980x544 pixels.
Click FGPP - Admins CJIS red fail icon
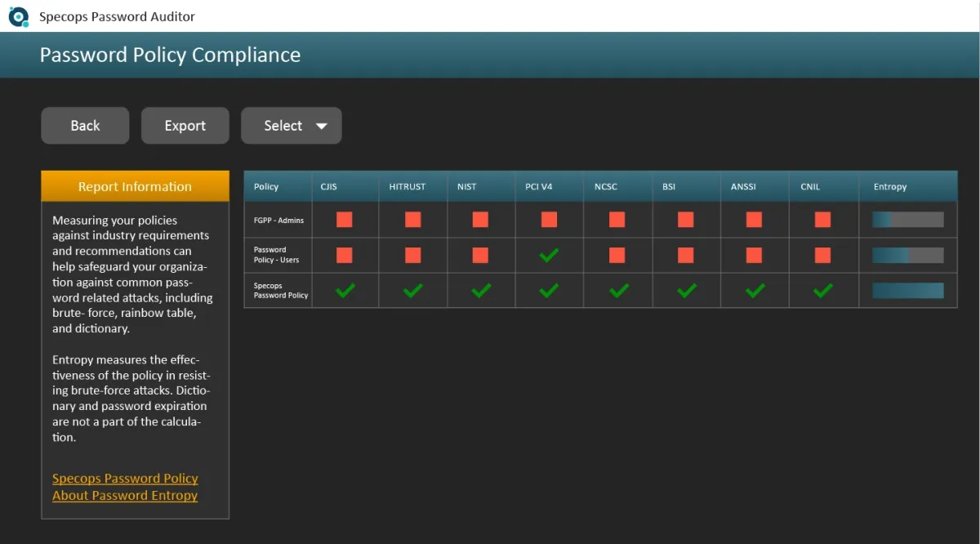pyautogui.click(x=345, y=220)
